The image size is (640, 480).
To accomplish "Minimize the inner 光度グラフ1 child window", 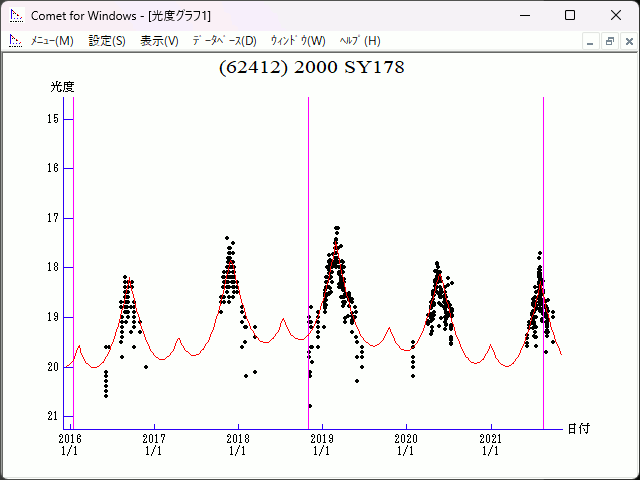I will (x=591, y=41).
